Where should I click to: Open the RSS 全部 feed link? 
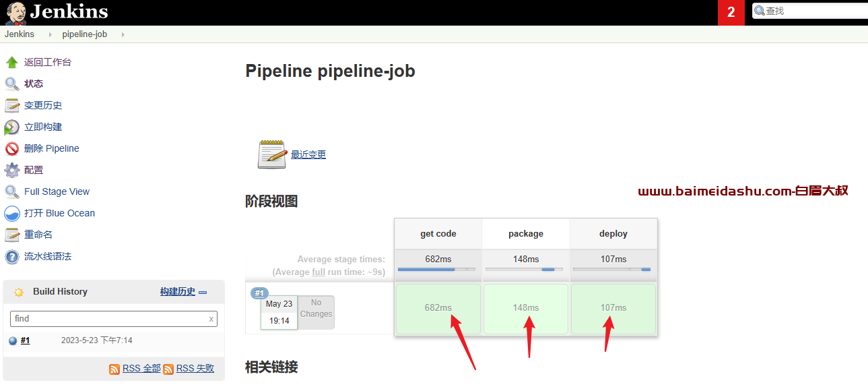(x=141, y=369)
